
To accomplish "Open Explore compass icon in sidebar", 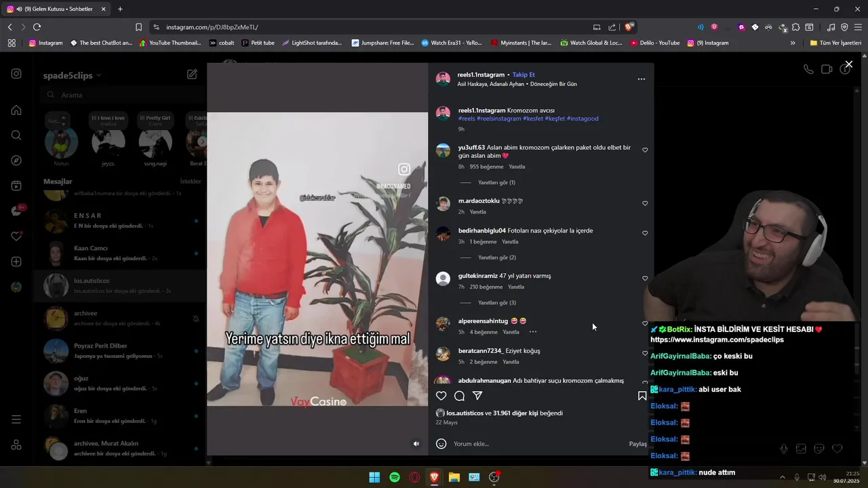I will [16, 161].
